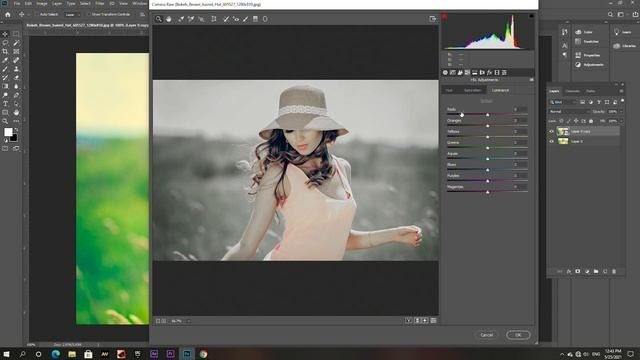Image resolution: width=640 pixels, height=360 pixels.
Task: Select Camera Raw Hand tool
Action: tap(169, 19)
